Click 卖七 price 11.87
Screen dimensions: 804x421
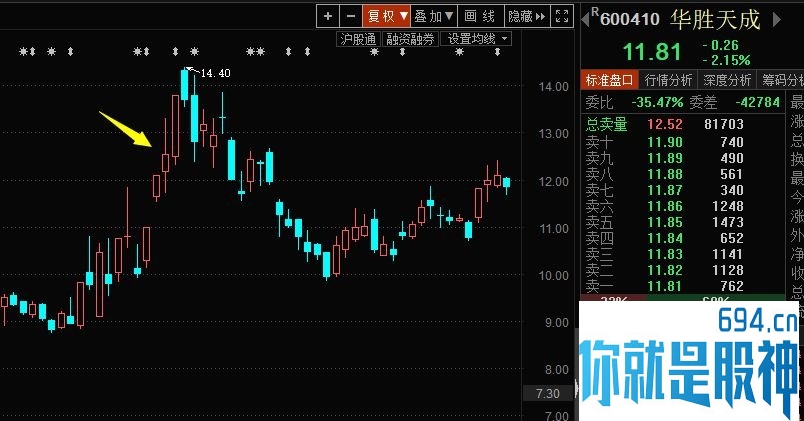[665, 190]
